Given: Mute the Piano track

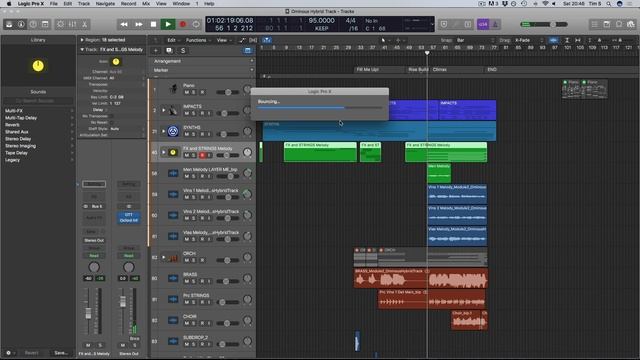Looking at the screenshot, I should pyautogui.click(x=187, y=92).
